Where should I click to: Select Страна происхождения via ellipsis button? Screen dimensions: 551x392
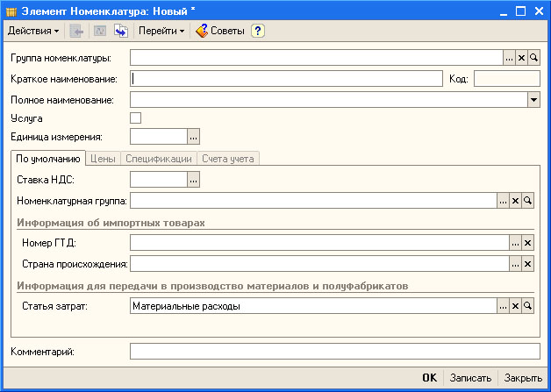515,264
